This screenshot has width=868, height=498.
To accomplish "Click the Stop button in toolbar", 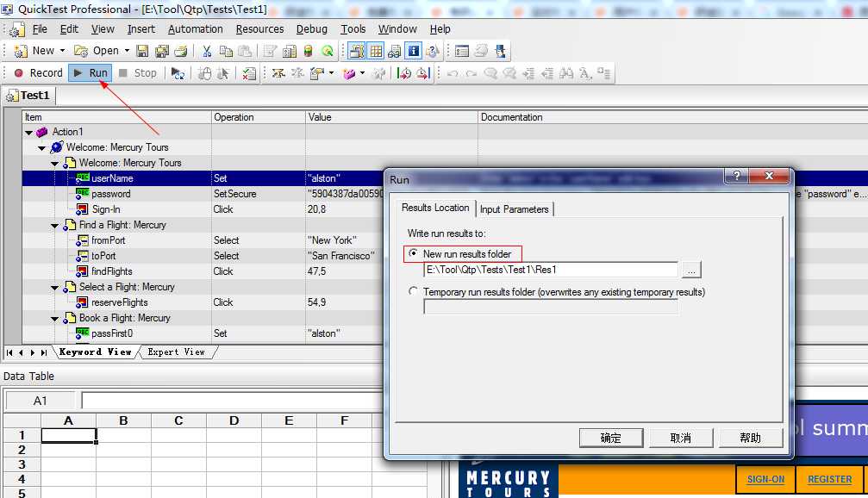I will click(138, 73).
